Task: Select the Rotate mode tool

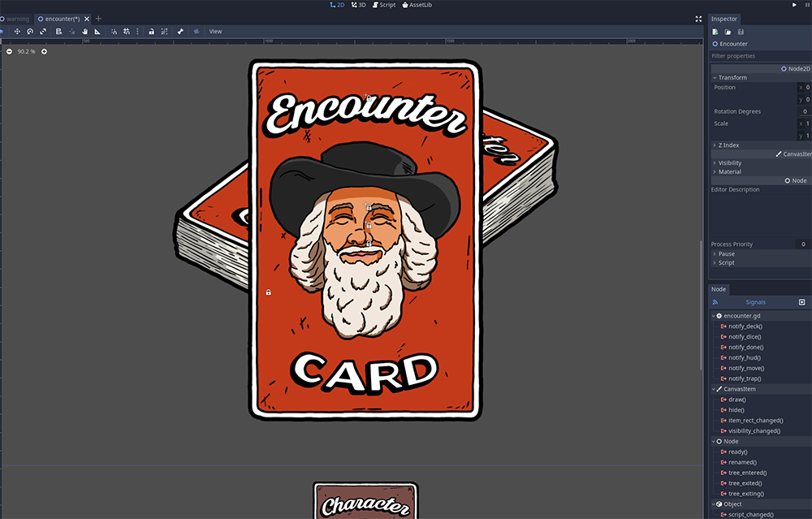Action: pos(30,32)
